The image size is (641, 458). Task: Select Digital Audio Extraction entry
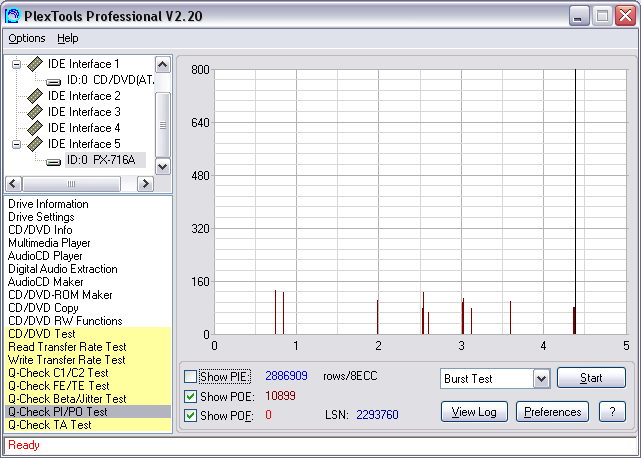click(88, 269)
